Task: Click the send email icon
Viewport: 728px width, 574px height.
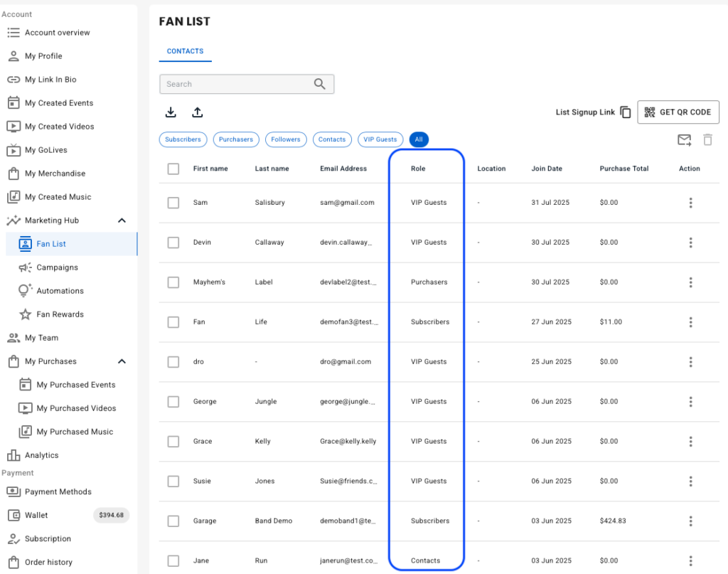Action: pyautogui.click(x=684, y=140)
